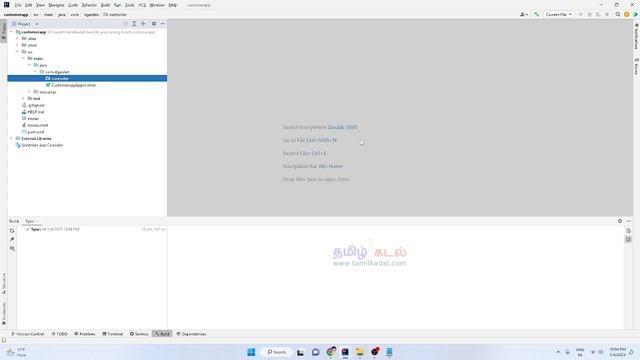Select Scratches and Consoles
The height and width of the screenshot is (360, 640).
pos(42,145)
